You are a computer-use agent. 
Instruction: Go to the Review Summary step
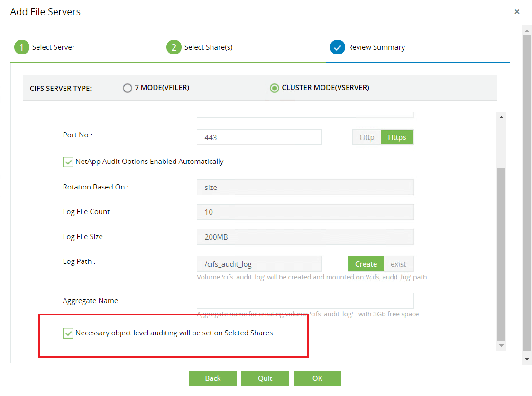(x=376, y=47)
